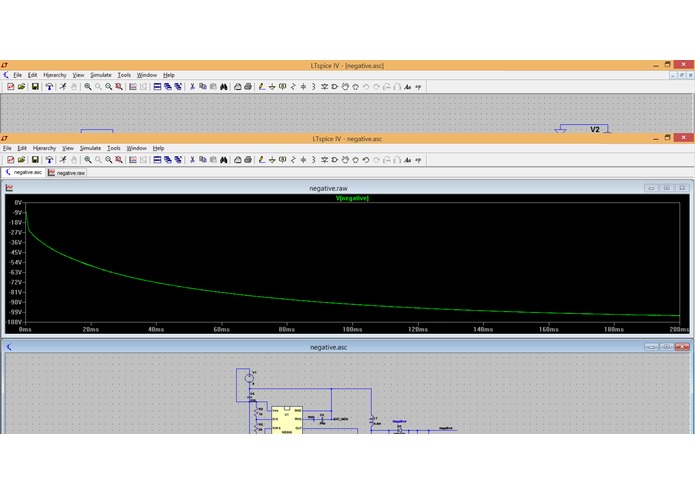
Task: Click 100ms label on time axis
Action: pyautogui.click(x=352, y=329)
